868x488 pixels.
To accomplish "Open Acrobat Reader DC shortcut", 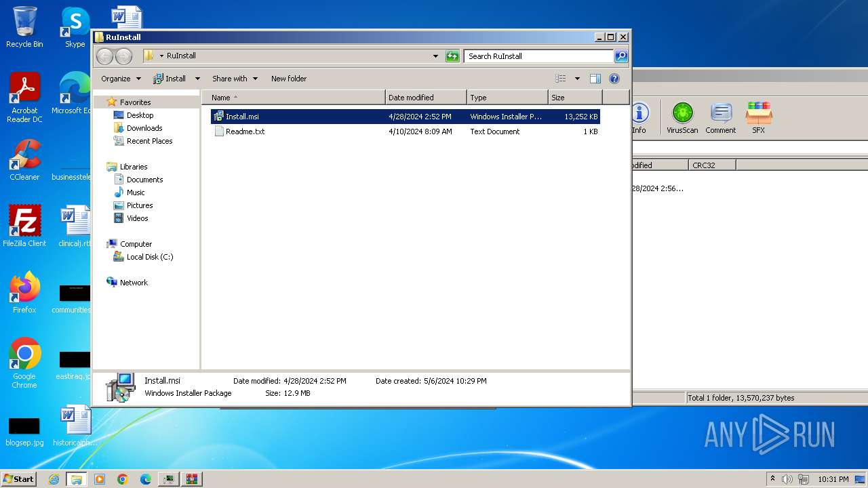I will point(24,98).
